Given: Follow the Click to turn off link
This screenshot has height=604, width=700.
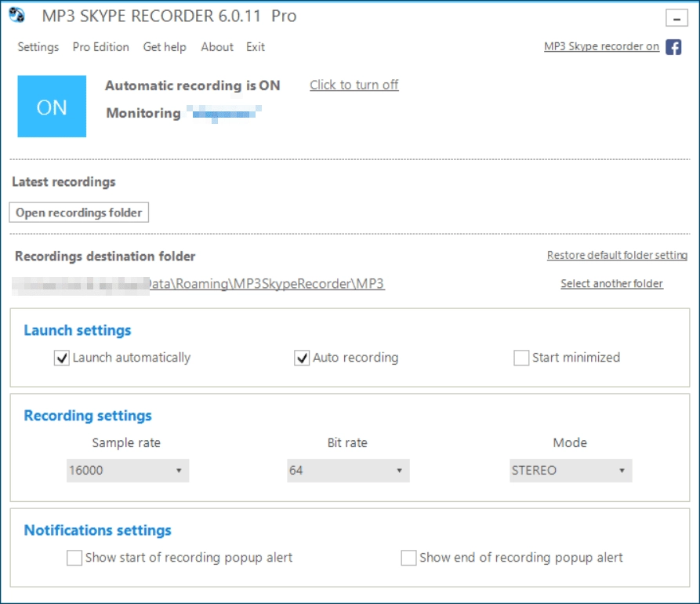Looking at the screenshot, I should pyautogui.click(x=354, y=85).
